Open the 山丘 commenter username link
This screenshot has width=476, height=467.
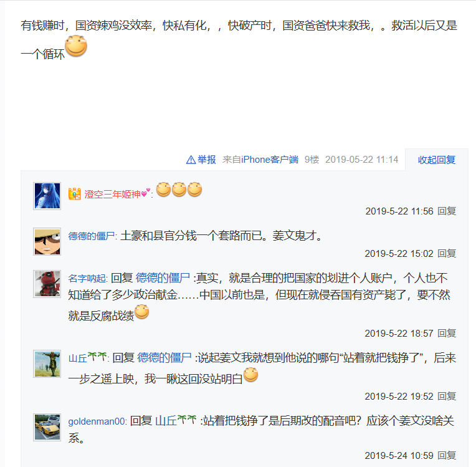(87, 358)
